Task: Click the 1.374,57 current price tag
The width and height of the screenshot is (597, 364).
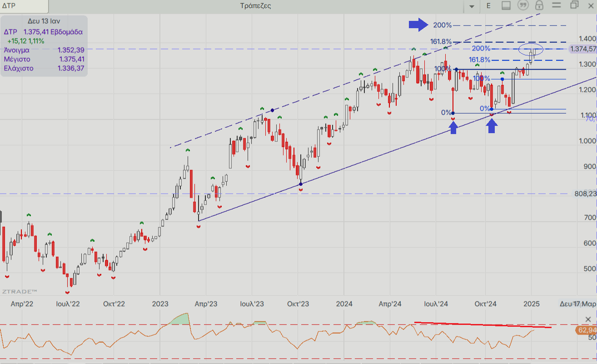Action: pos(583,49)
